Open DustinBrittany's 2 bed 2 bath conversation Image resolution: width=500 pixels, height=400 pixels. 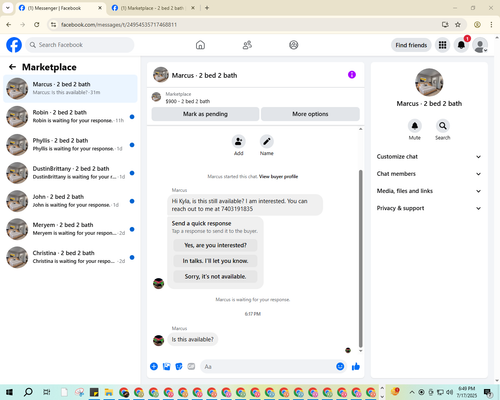click(70, 173)
